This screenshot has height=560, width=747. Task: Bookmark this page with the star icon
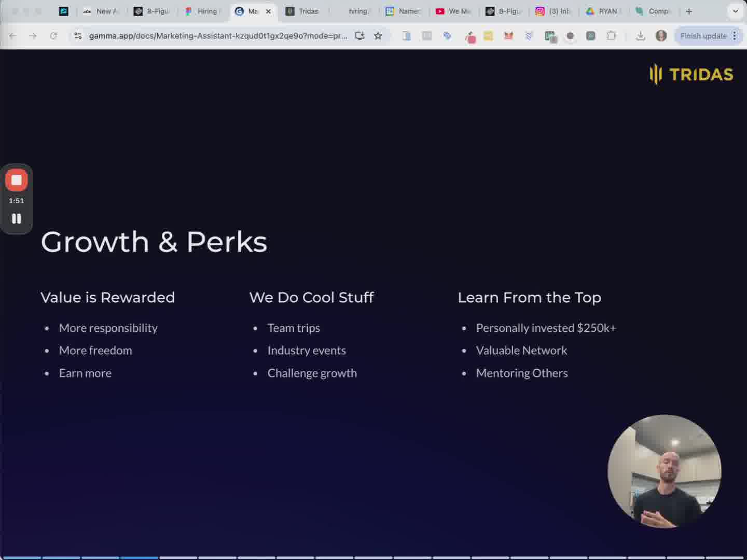pos(378,36)
